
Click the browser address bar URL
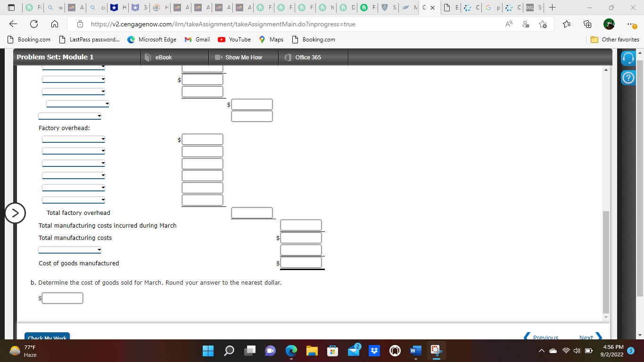223,24
